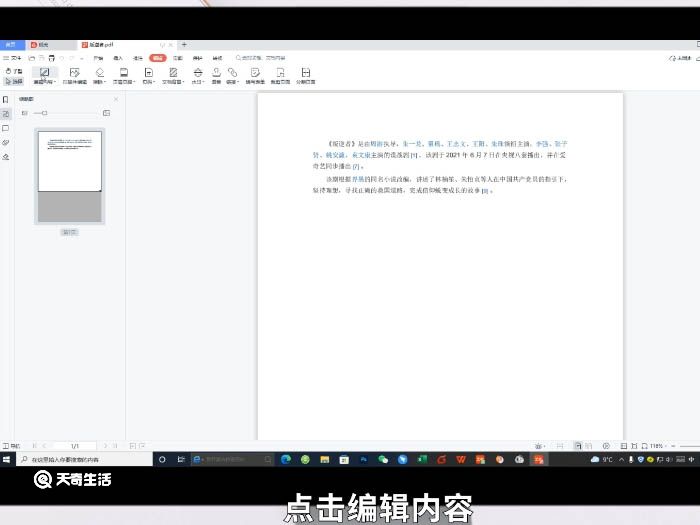Click the Edit Content tool icon
The height and width of the screenshot is (525, 700).
(44, 72)
